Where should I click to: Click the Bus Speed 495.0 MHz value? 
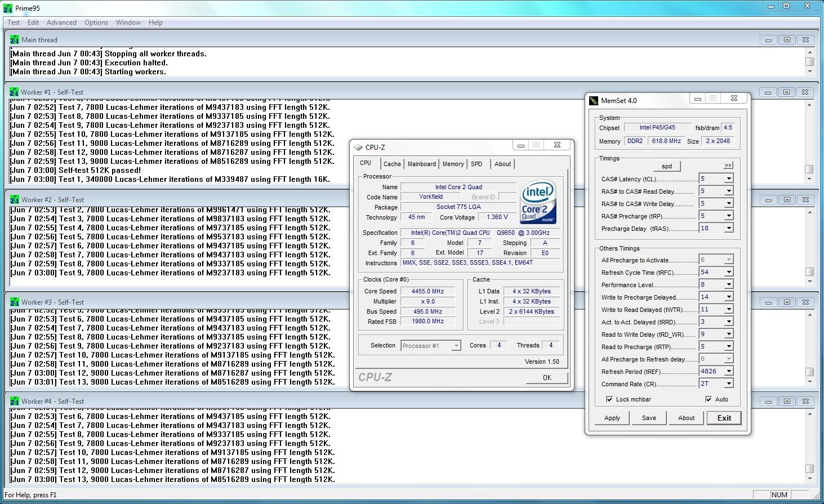(x=428, y=311)
